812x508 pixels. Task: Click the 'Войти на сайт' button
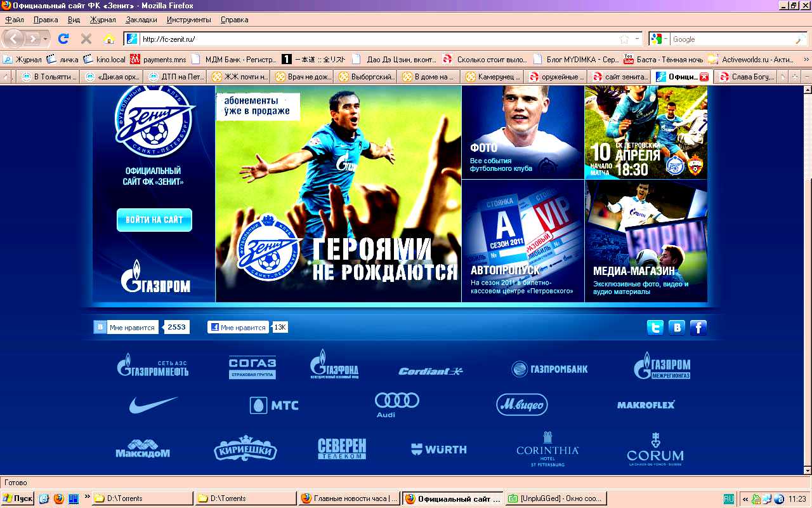coord(154,220)
